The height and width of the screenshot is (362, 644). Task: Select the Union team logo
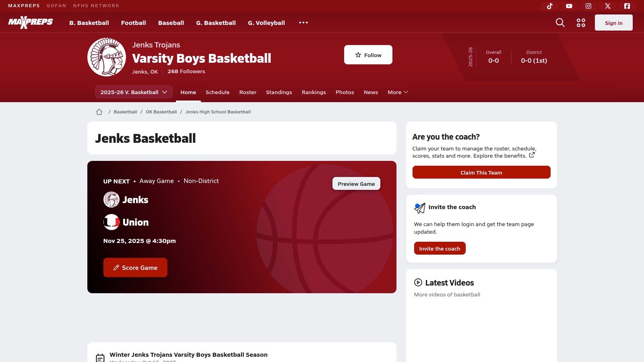(111, 222)
